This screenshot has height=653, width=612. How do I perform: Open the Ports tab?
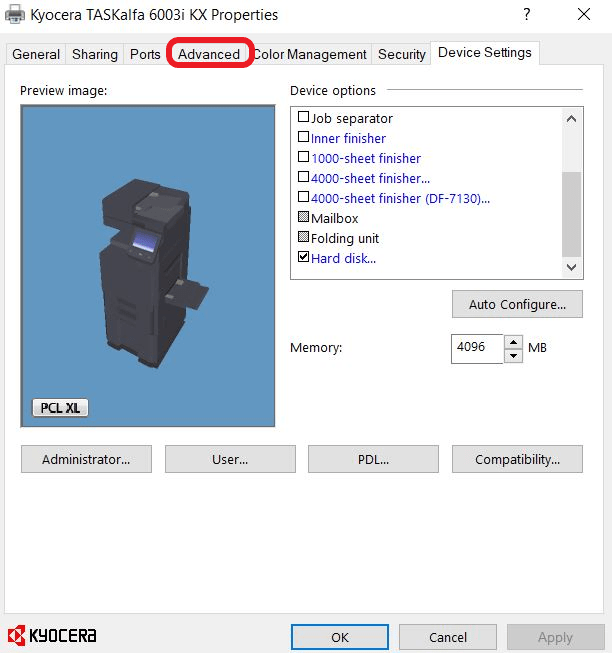[145, 54]
